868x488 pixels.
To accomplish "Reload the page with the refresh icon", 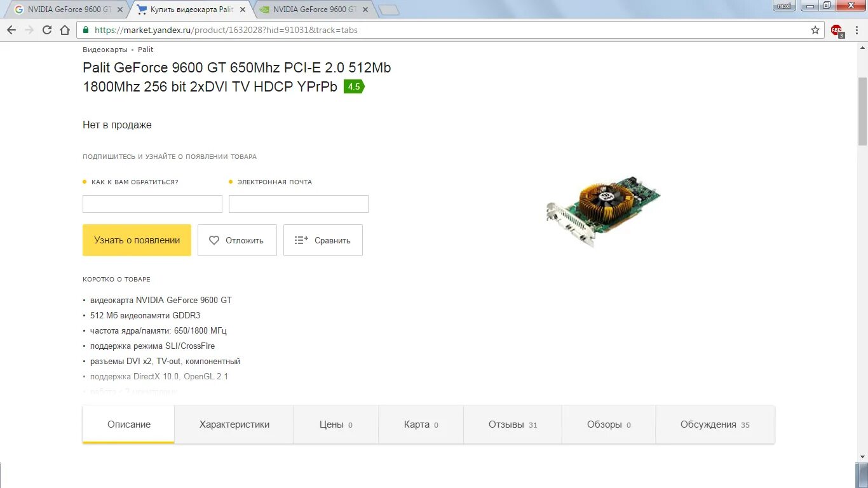I will coord(47,30).
